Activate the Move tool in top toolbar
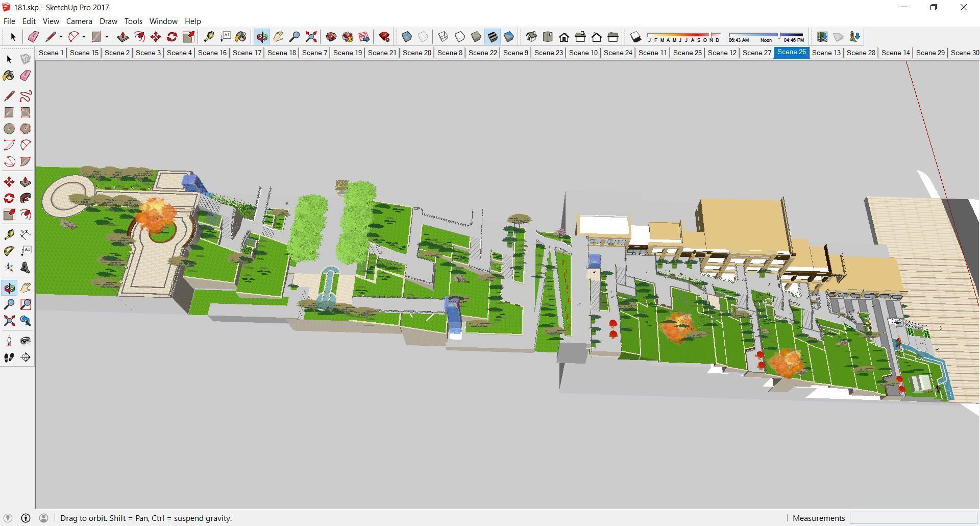Image resolution: width=980 pixels, height=526 pixels. coord(156,37)
